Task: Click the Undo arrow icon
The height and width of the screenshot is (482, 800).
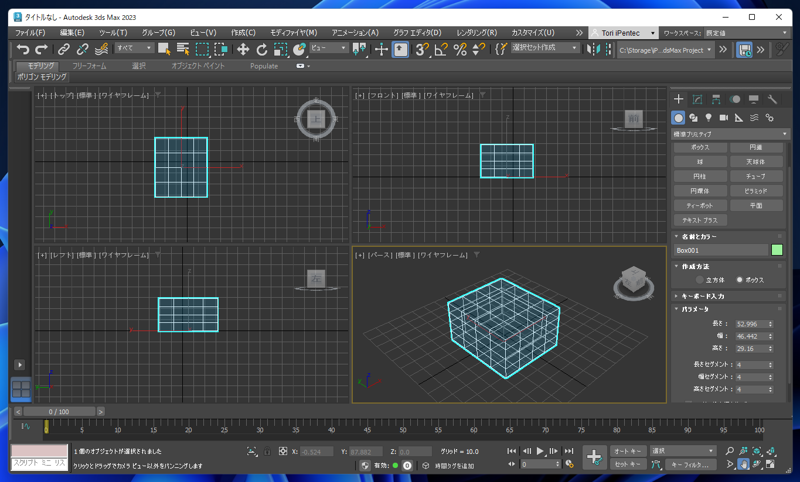Action: (x=22, y=49)
